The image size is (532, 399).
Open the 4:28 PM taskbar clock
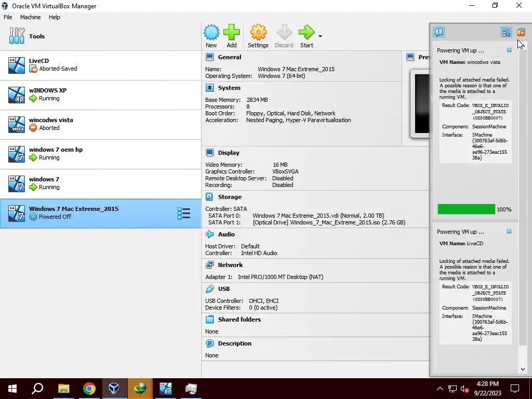tap(487, 389)
